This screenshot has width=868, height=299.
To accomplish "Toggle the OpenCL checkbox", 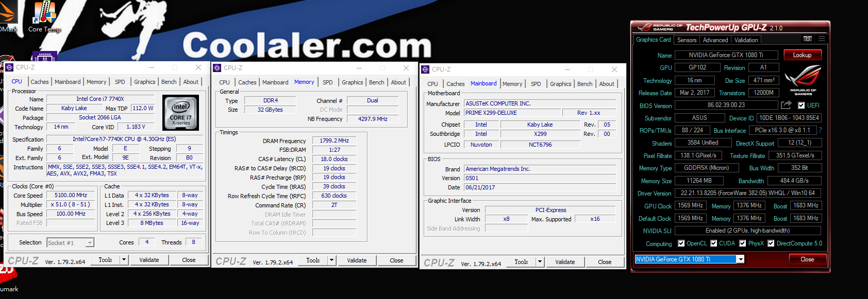I will point(681,243).
